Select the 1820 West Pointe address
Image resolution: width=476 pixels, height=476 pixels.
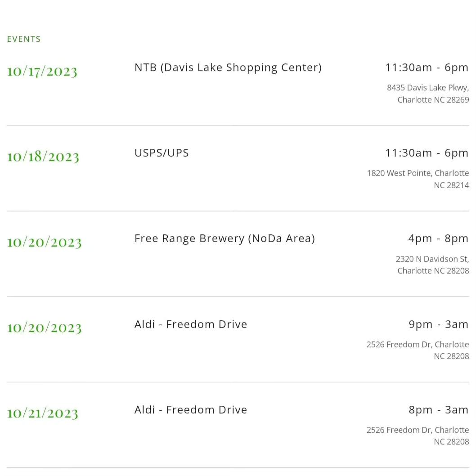click(418, 179)
